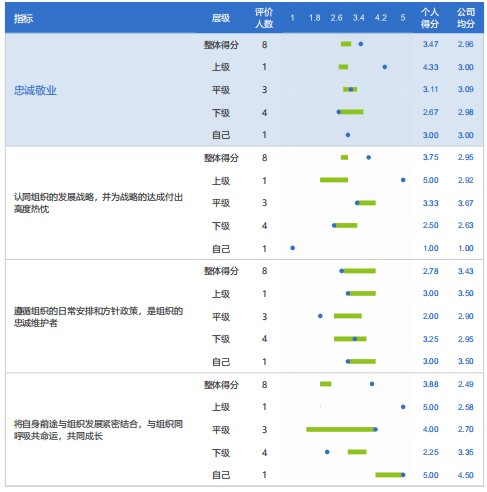Click the green bar in the 3.88 score row
487x492 pixels.
coord(326,384)
